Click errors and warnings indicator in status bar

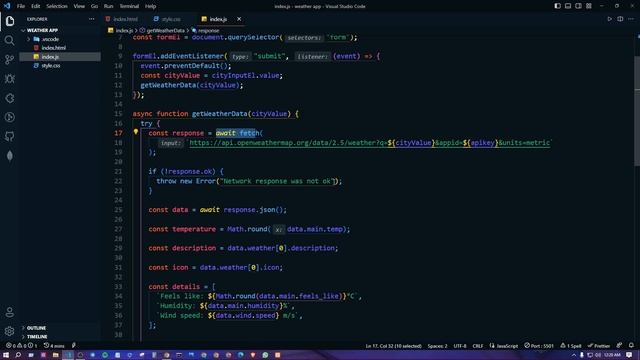pyautogui.click(x=21, y=345)
